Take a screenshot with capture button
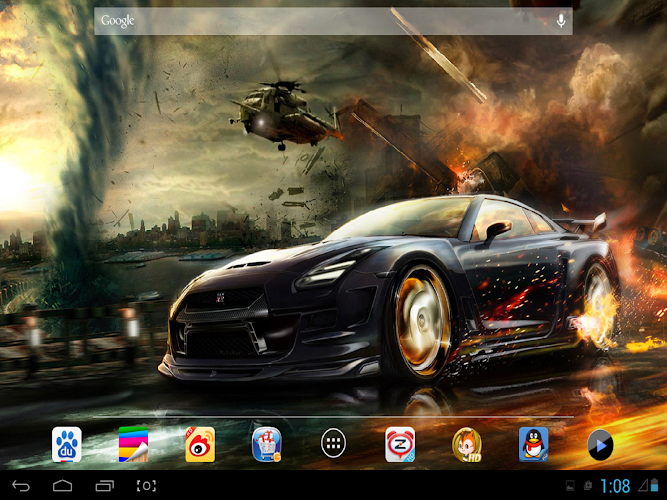667x500 pixels. [146, 486]
